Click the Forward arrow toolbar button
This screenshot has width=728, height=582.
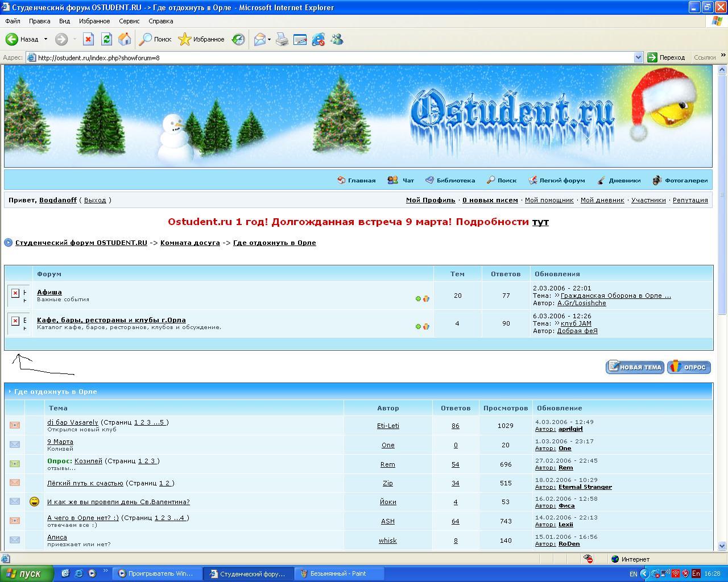(61, 39)
